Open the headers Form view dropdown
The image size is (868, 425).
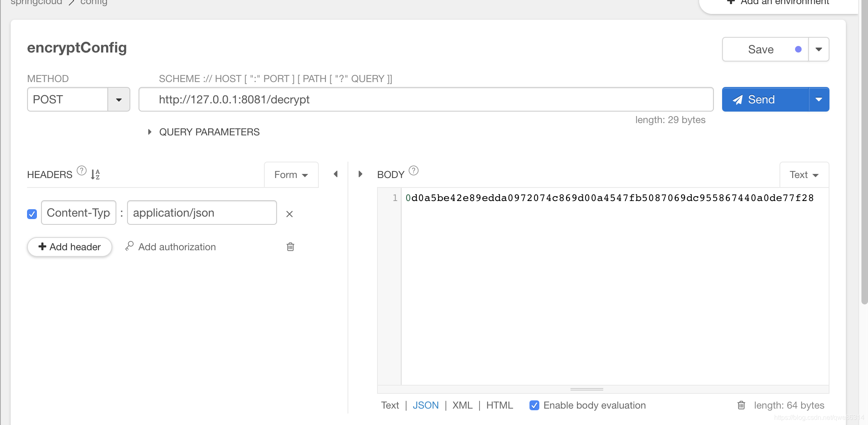[x=291, y=175]
